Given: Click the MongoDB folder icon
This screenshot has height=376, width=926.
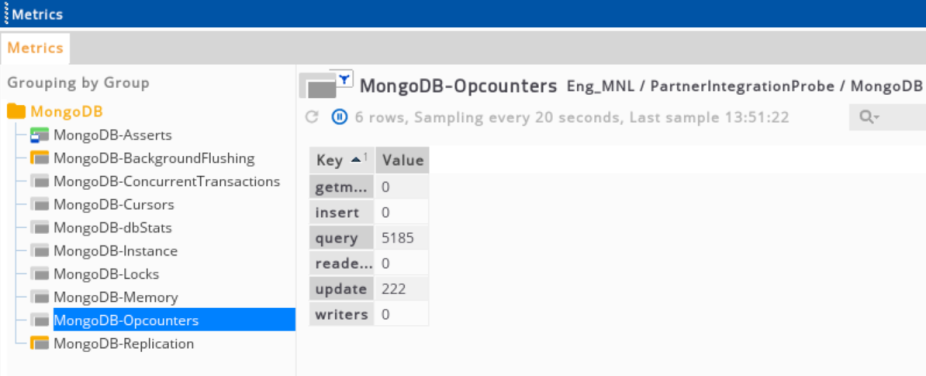Looking at the screenshot, I should tap(17, 112).
